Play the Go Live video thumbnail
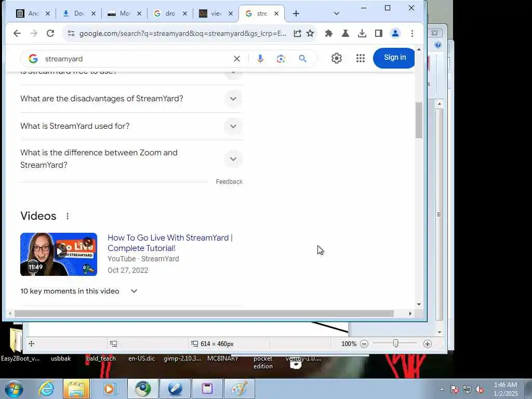 pyautogui.click(x=59, y=254)
